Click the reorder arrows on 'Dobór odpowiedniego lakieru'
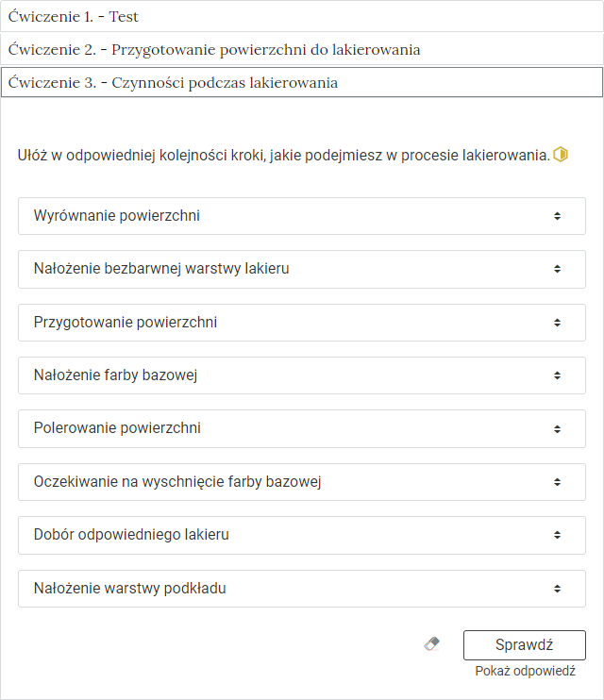 (x=558, y=535)
